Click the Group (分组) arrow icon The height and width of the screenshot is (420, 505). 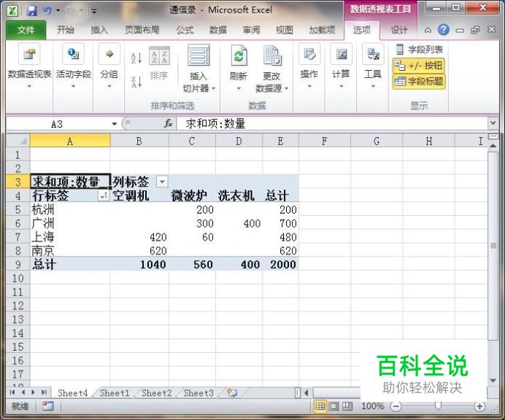tap(109, 53)
